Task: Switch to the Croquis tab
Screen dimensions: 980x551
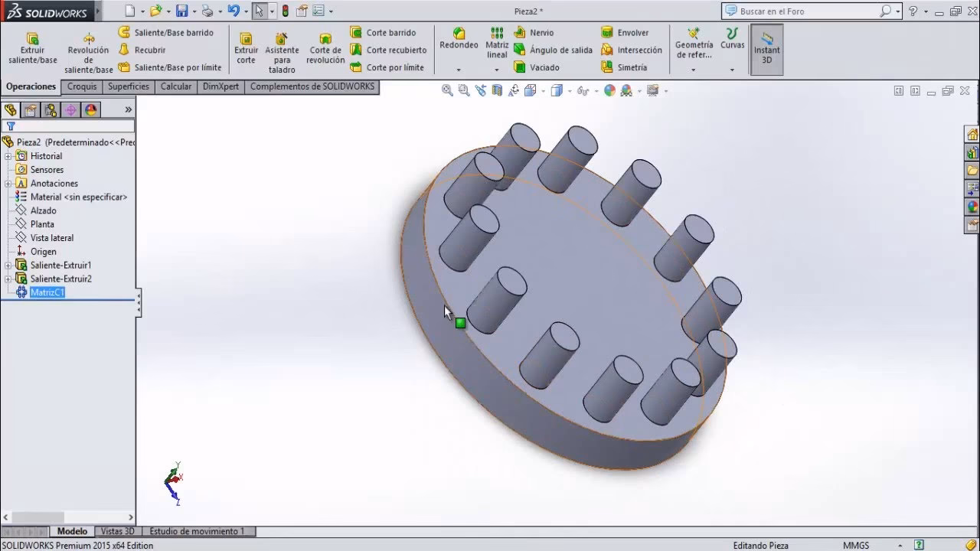Action: pos(82,86)
